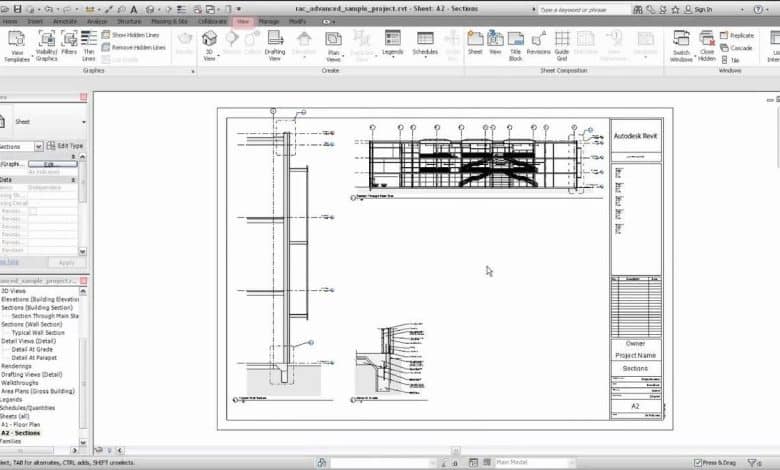Open Schedules tool
The image size is (780, 470).
click(425, 44)
